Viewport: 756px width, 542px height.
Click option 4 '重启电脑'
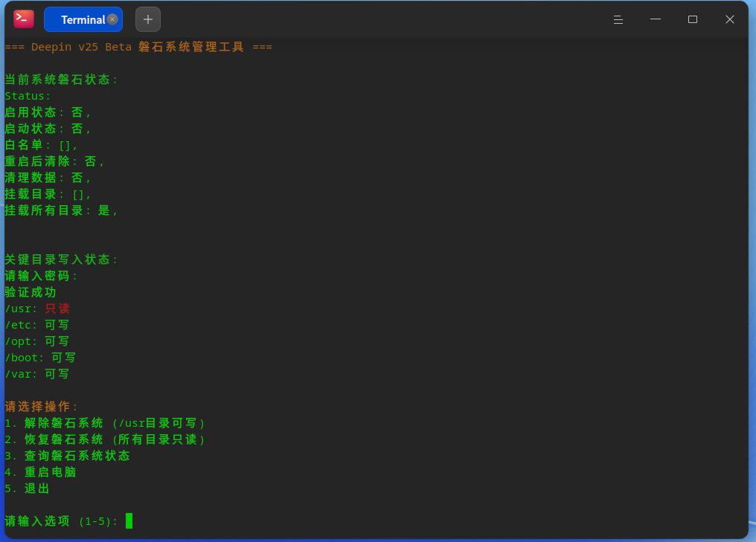coord(40,473)
